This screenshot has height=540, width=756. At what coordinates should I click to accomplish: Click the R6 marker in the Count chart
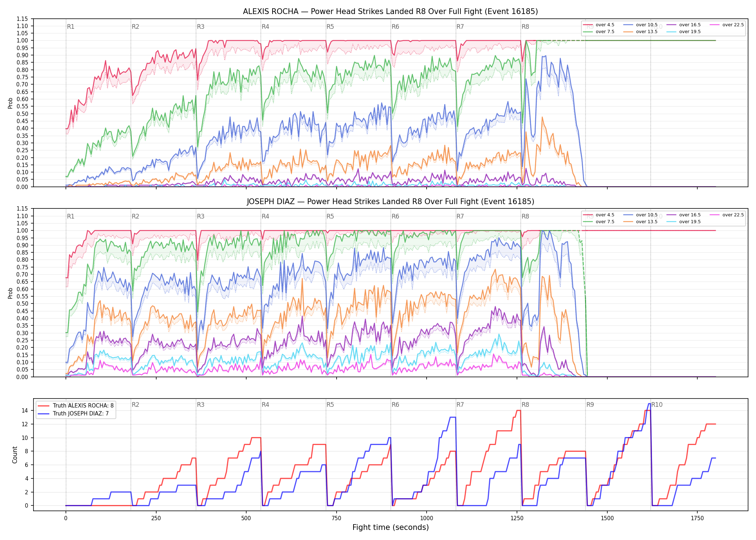coord(395,405)
